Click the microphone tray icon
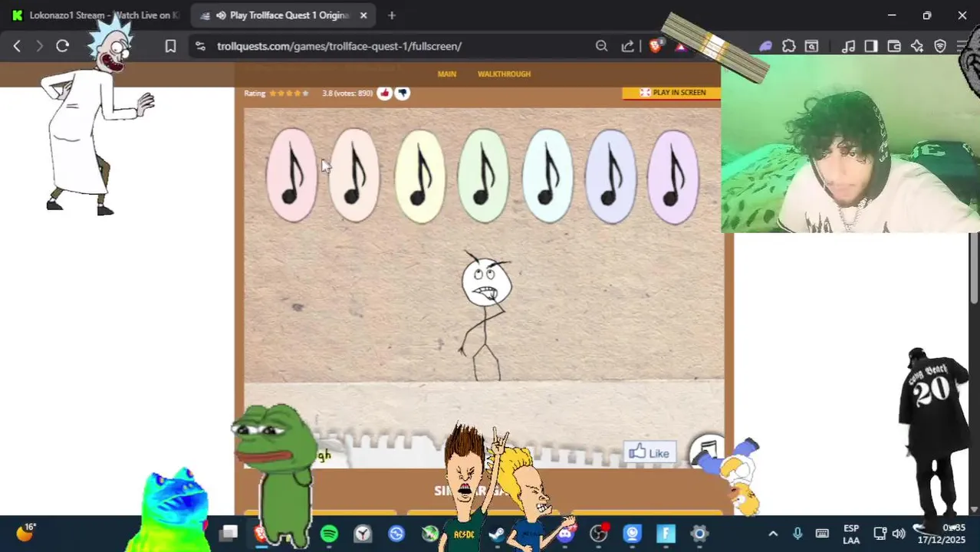The width and height of the screenshot is (980, 552). point(797,534)
